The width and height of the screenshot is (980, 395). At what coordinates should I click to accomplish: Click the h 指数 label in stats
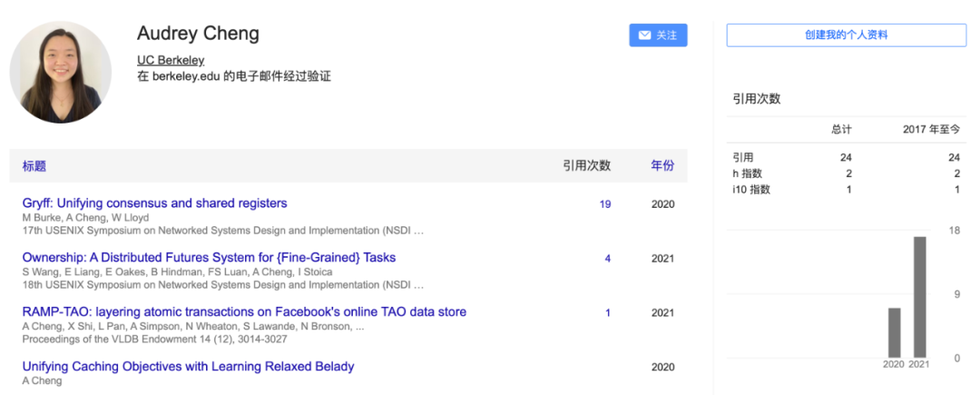coord(750,173)
